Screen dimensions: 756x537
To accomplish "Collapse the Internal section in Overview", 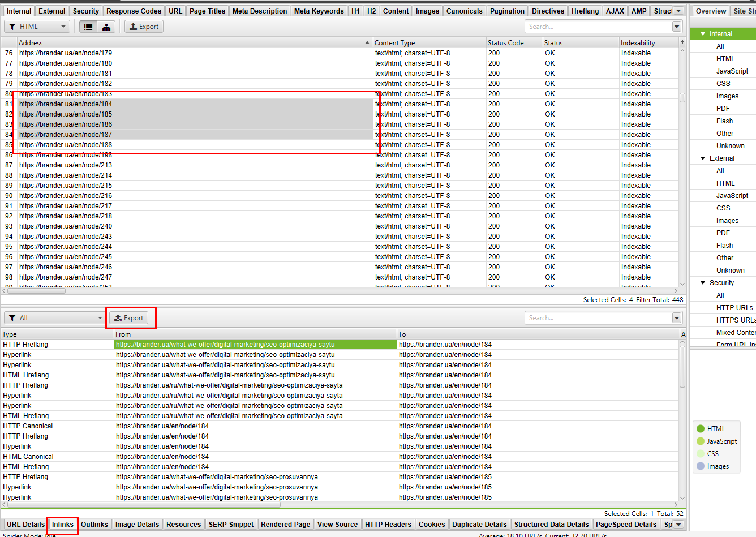I will pyautogui.click(x=703, y=34).
